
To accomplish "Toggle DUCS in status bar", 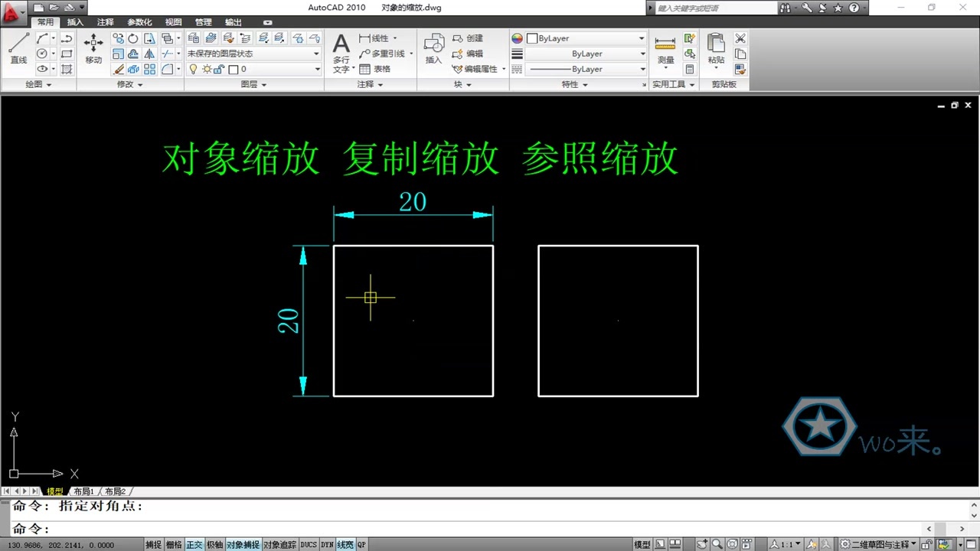I will tap(309, 544).
